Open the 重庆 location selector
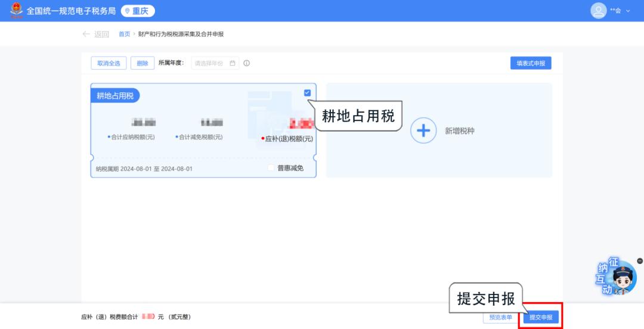The image size is (644, 329). (137, 11)
